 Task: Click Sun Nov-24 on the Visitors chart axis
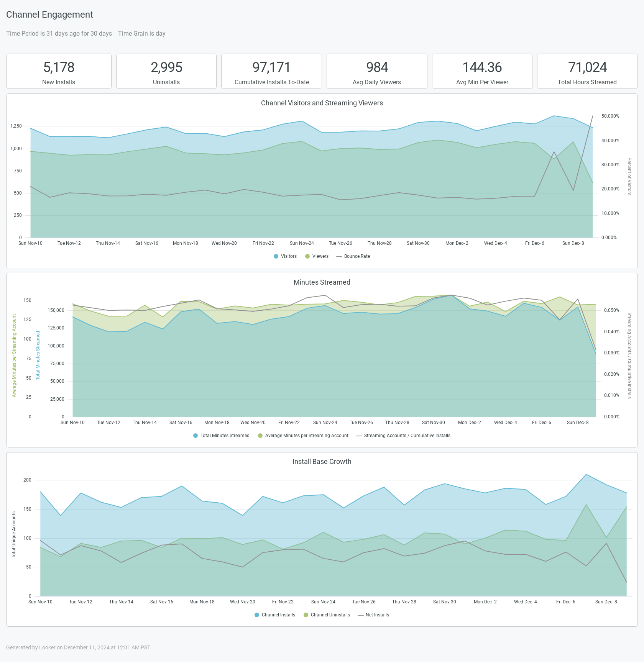tap(302, 243)
